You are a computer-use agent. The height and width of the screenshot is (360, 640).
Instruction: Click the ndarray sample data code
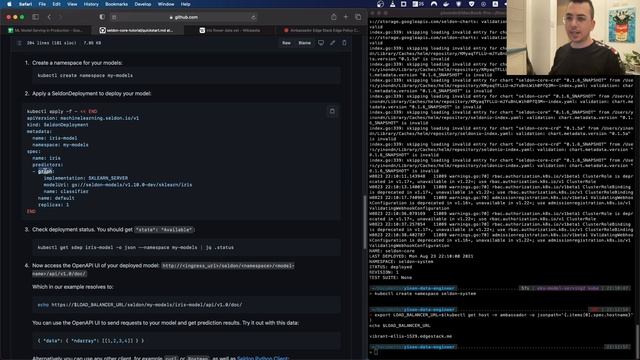(x=91, y=340)
